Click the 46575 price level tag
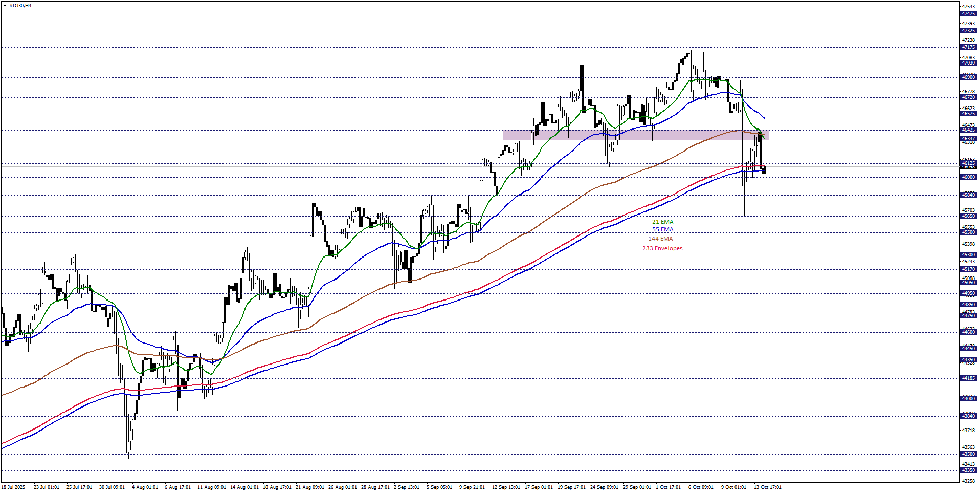 click(968, 114)
